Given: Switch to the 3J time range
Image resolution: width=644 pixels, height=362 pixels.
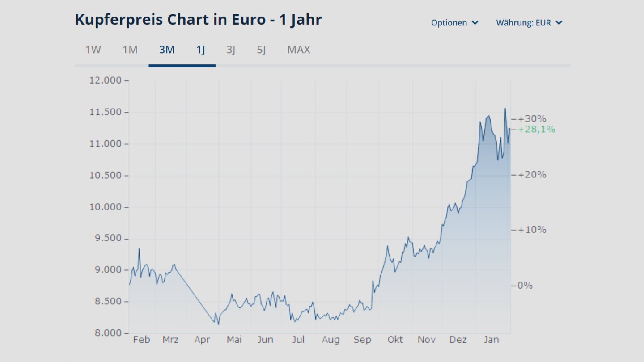Looking at the screenshot, I should pos(230,50).
